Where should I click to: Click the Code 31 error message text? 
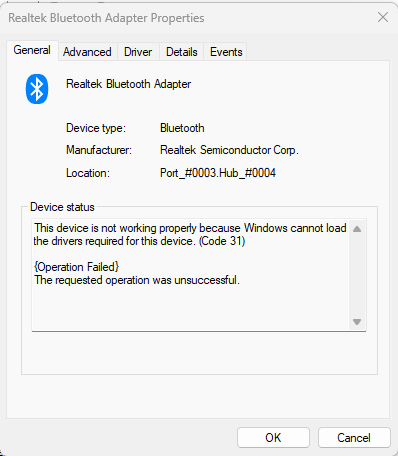pos(190,234)
